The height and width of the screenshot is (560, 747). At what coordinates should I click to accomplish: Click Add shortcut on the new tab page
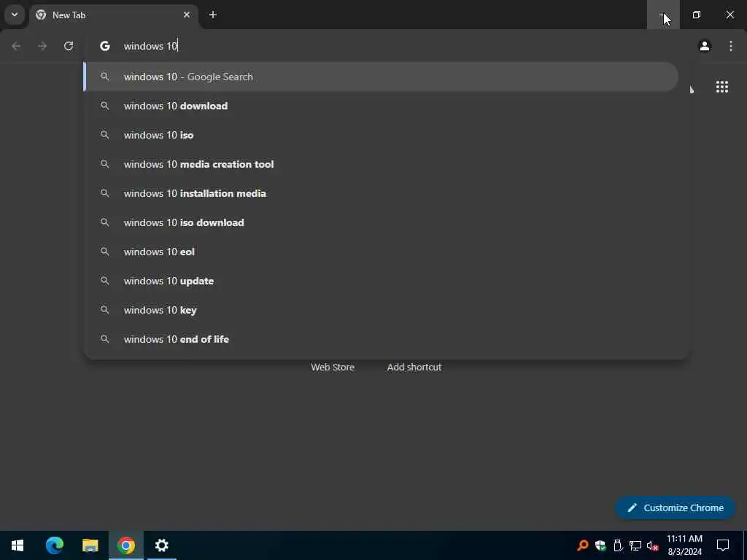(414, 367)
